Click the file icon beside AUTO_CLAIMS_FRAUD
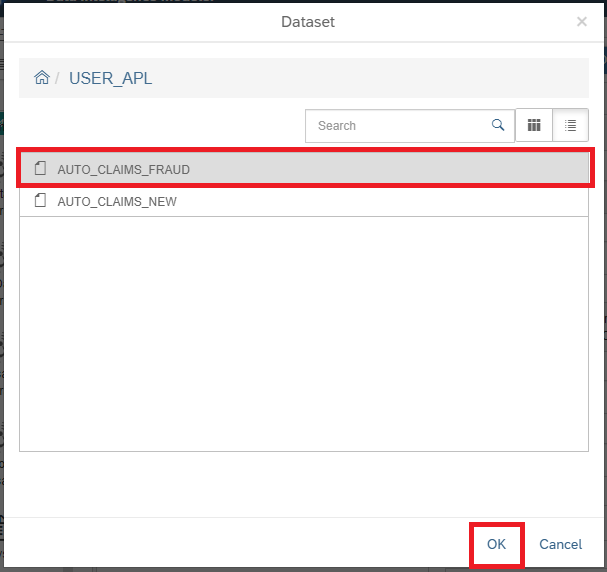The width and height of the screenshot is (607, 572). pos(41,169)
